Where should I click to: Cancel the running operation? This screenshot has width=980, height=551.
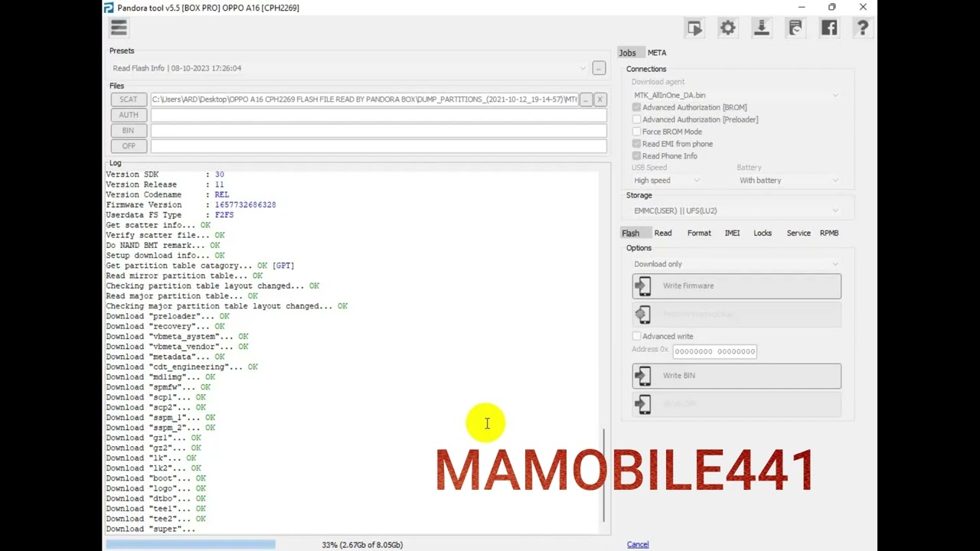tap(638, 545)
